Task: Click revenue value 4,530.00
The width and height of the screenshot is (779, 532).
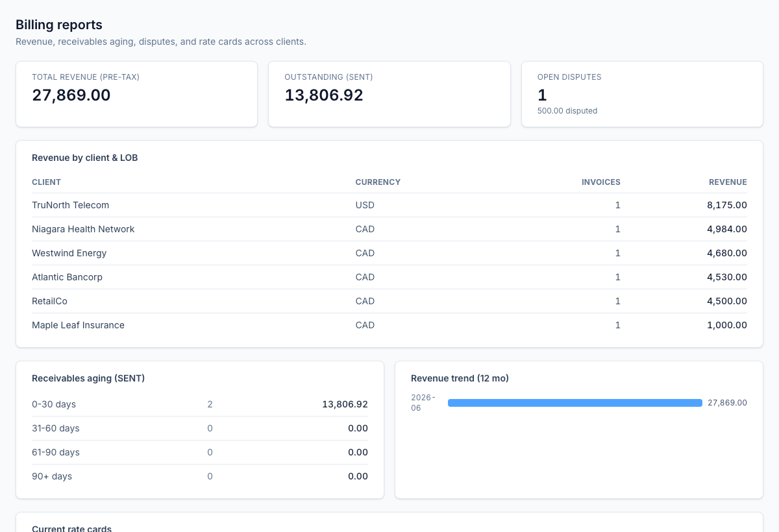Action: [x=727, y=277]
